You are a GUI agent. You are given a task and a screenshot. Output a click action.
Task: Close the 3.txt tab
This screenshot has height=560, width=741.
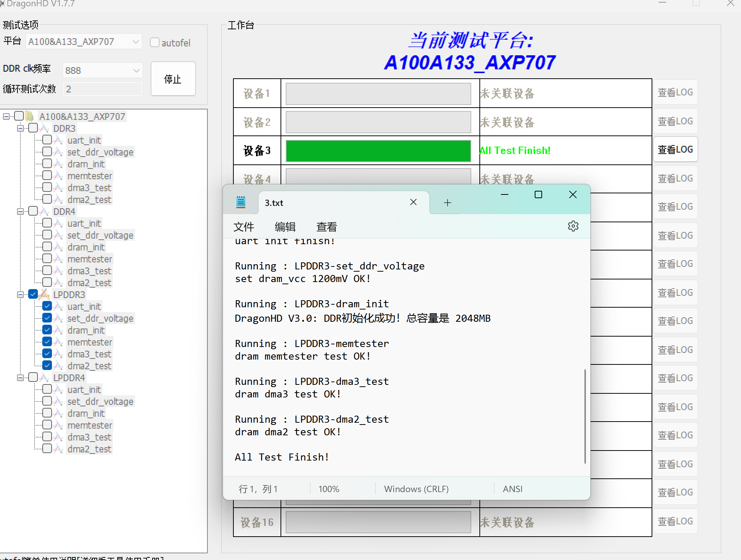click(413, 202)
